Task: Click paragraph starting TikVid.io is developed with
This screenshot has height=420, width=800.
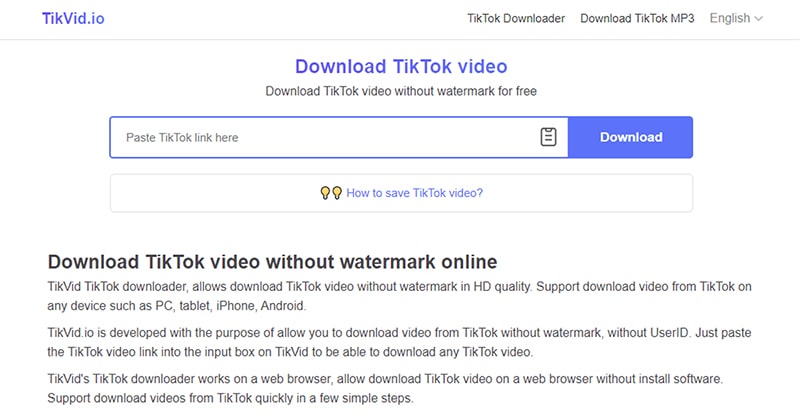Action: (399, 342)
